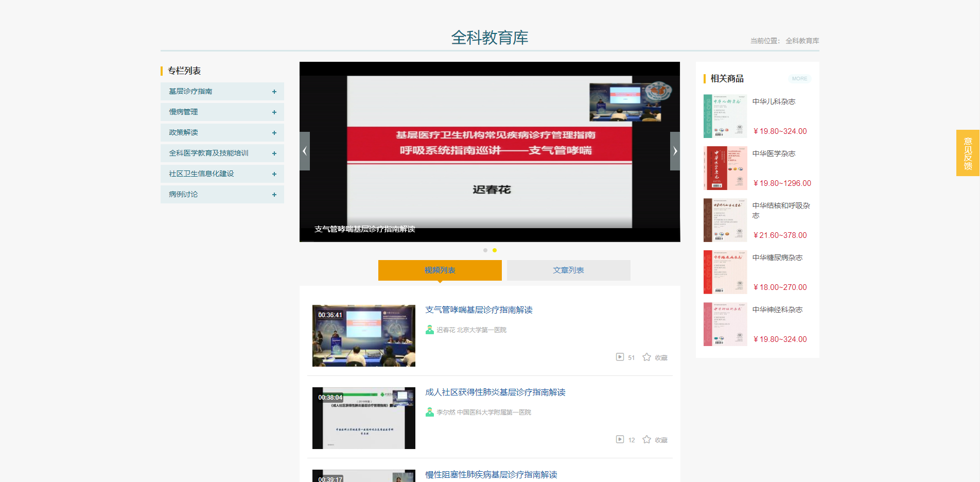This screenshot has width=980, height=482.
Task: Select the second carousel indicator dot
Action: click(495, 250)
